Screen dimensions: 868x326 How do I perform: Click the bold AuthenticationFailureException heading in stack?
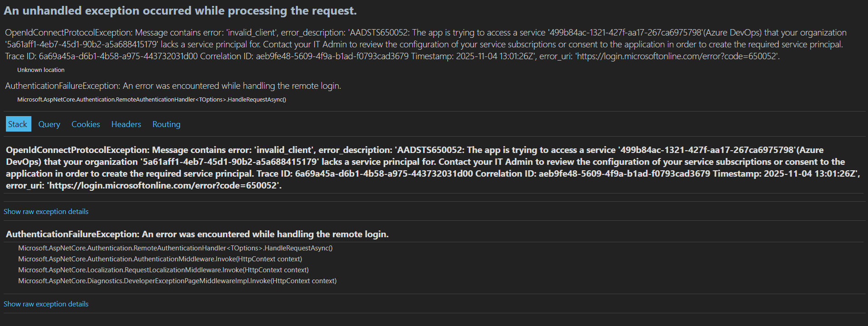[x=197, y=234]
